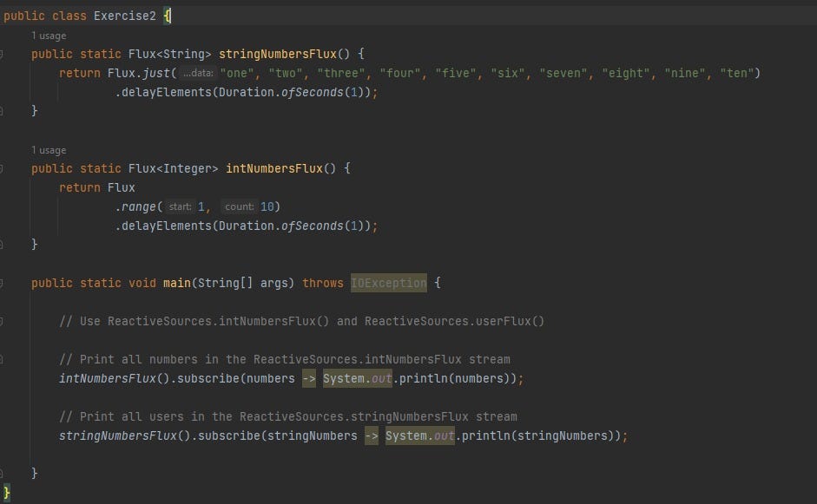
Task: Click System.out in the intNumbersFlux subscribe line
Action: tap(355, 378)
